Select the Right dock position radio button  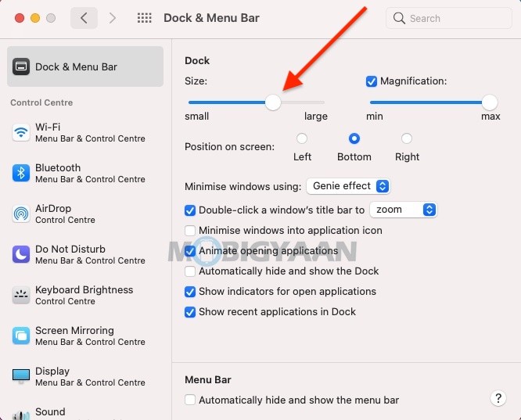[x=407, y=138]
